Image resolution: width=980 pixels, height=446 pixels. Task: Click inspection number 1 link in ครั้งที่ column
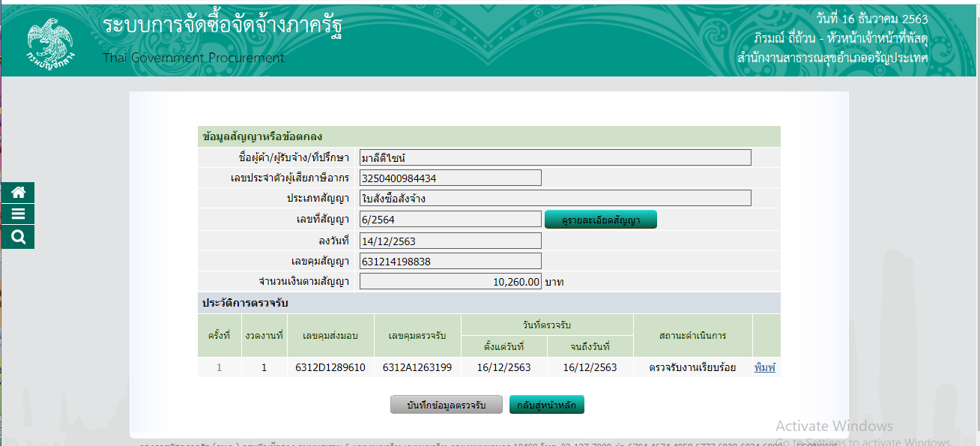(x=220, y=367)
